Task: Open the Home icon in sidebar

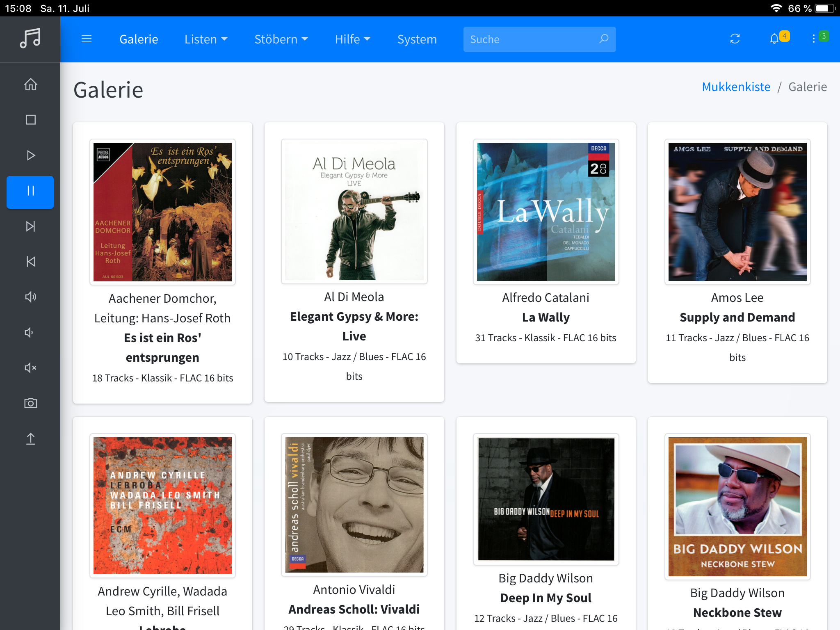Action: (x=30, y=84)
